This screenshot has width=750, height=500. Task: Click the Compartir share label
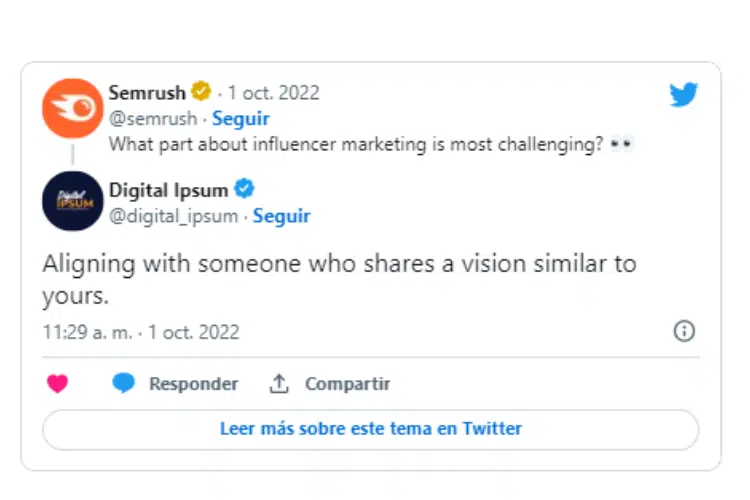click(x=348, y=384)
